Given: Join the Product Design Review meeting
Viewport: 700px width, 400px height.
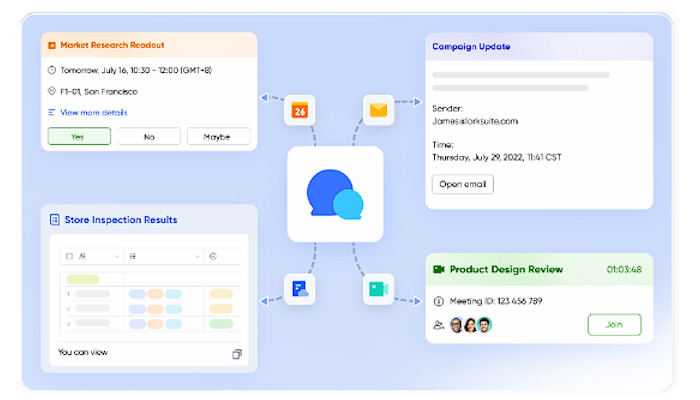Looking at the screenshot, I should pos(614,324).
